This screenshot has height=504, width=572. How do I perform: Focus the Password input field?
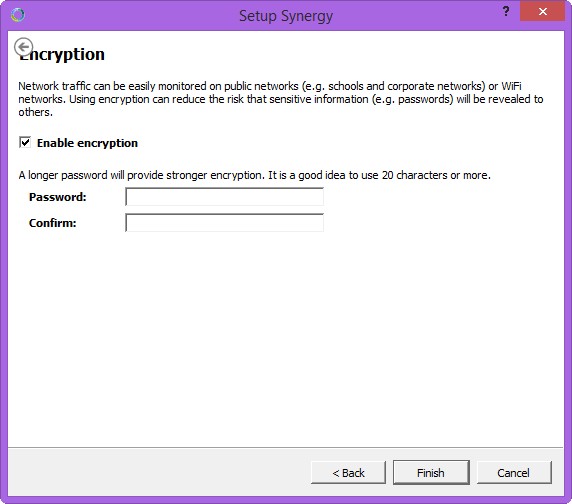click(224, 197)
